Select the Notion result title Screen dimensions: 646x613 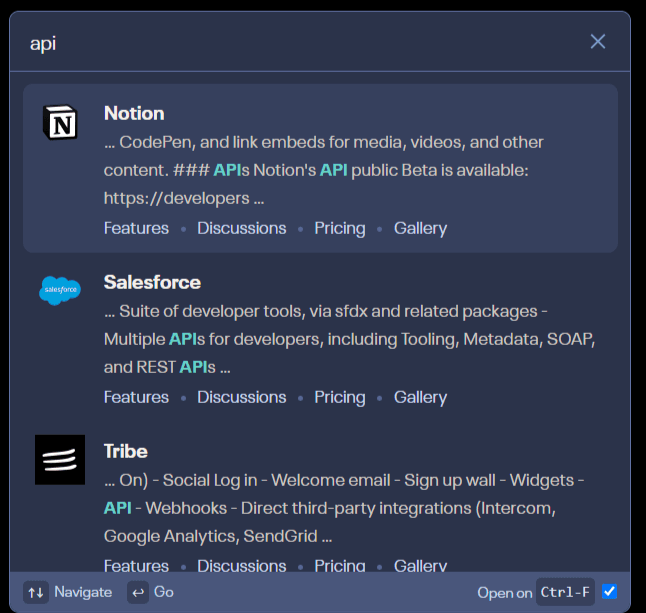134,113
